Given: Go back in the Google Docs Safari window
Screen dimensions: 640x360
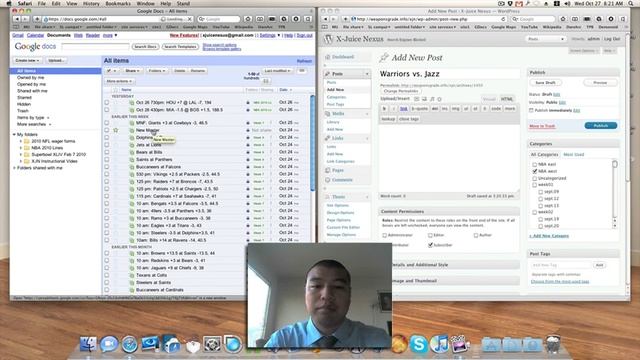Looking at the screenshot, I should click(x=16, y=19).
